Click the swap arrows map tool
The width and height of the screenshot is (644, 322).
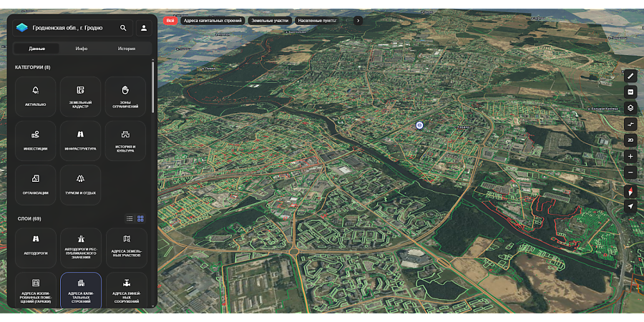tap(630, 124)
